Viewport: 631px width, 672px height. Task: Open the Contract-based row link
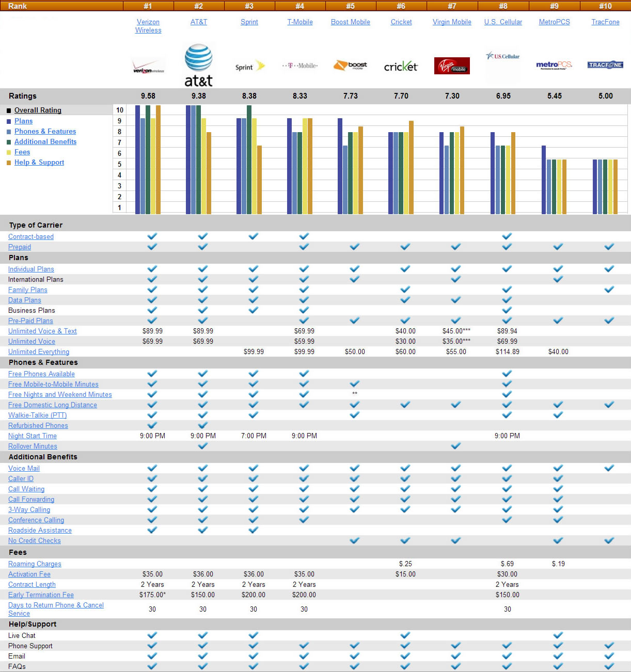pos(31,237)
